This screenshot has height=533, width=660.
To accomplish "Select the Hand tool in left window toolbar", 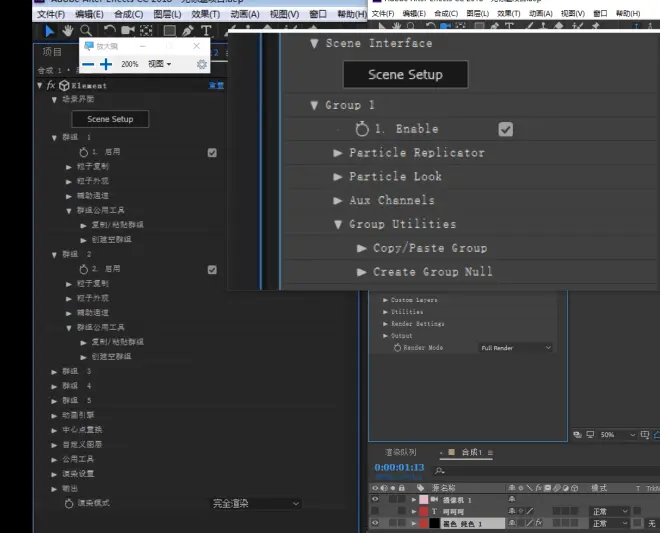I will [x=67, y=31].
